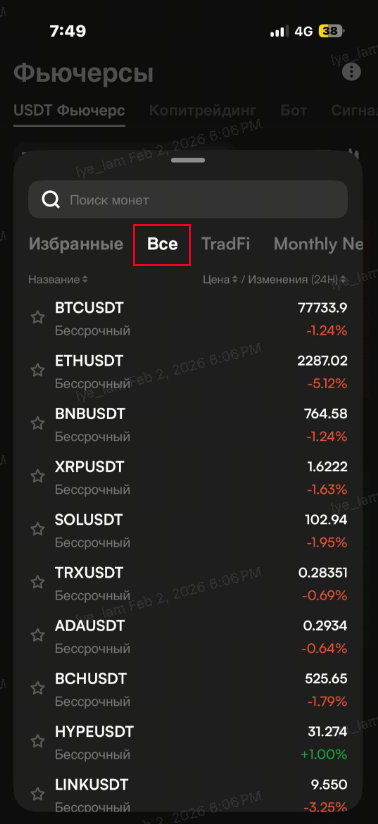Star the BNBUSDT contract

click(37, 423)
